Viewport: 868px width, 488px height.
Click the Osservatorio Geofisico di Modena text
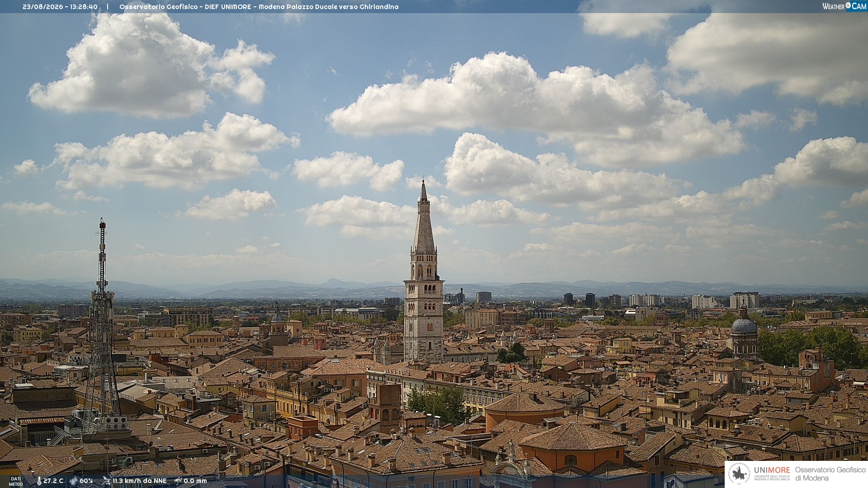coord(830,474)
